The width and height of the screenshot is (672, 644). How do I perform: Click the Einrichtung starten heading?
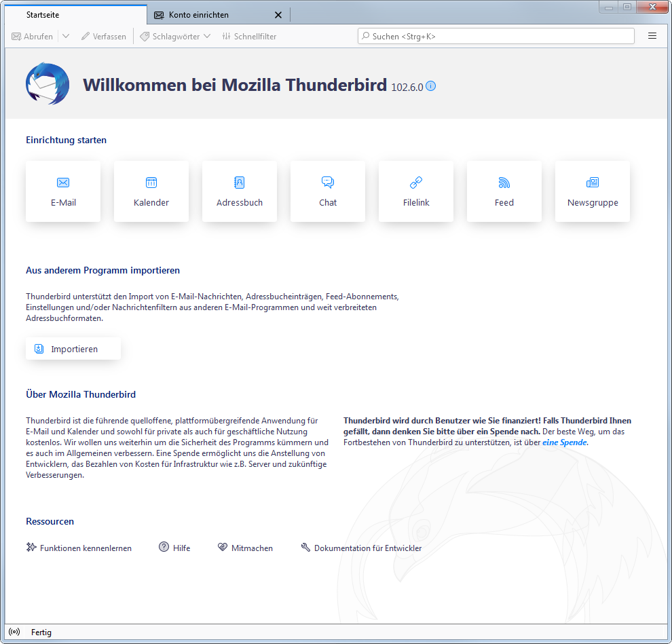(x=66, y=140)
